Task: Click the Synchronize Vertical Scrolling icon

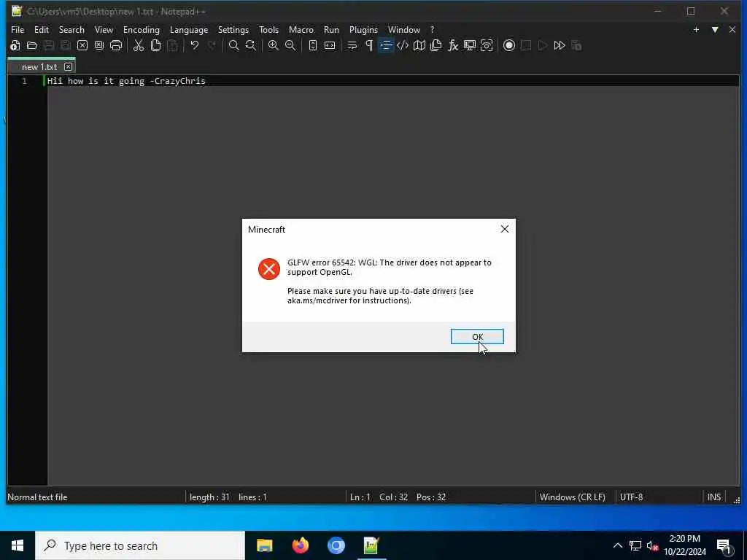Action: click(x=312, y=46)
